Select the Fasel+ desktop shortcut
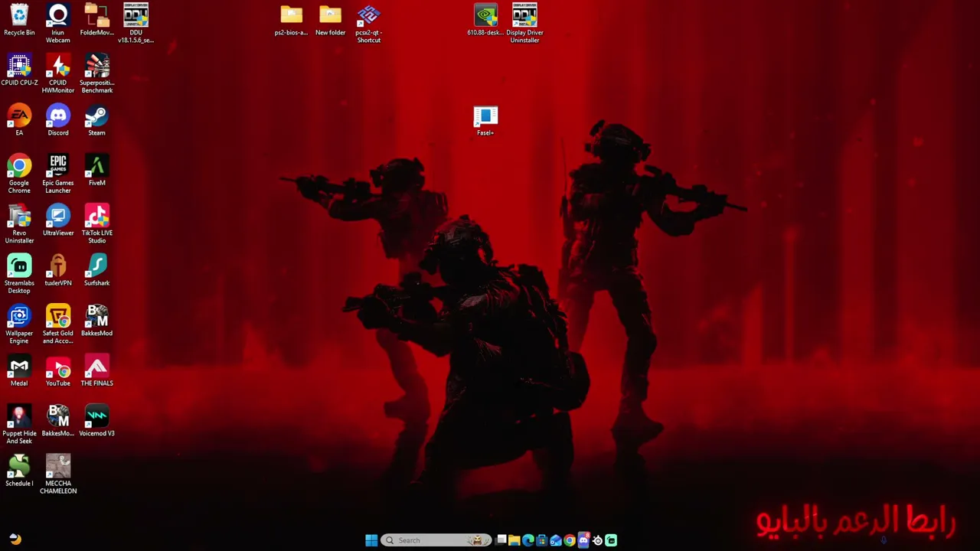 (x=485, y=121)
